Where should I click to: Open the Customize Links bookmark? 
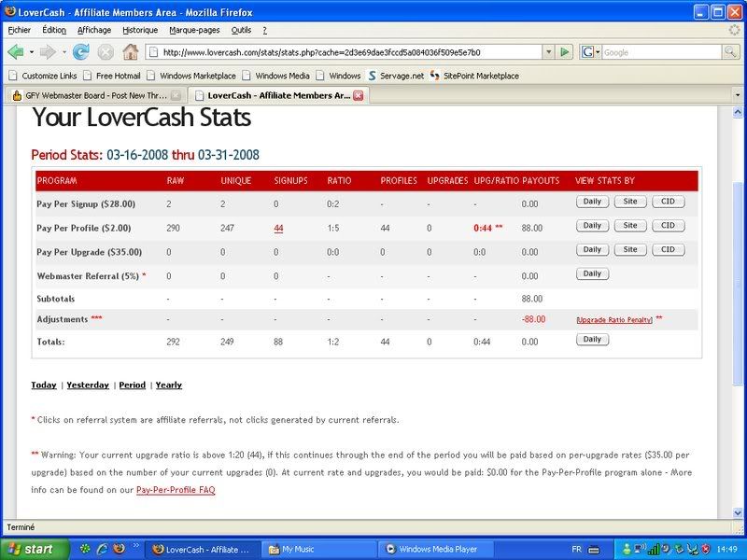pos(43,76)
